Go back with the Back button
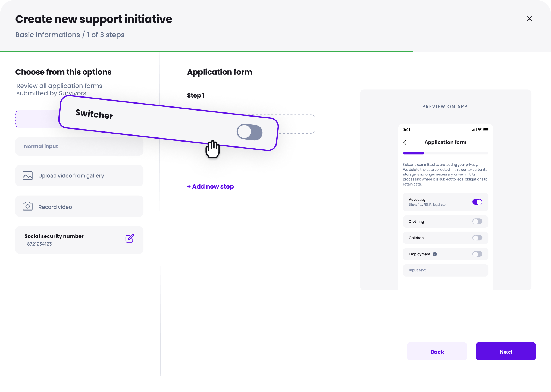This screenshot has width=551, height=392. point(437,351)
